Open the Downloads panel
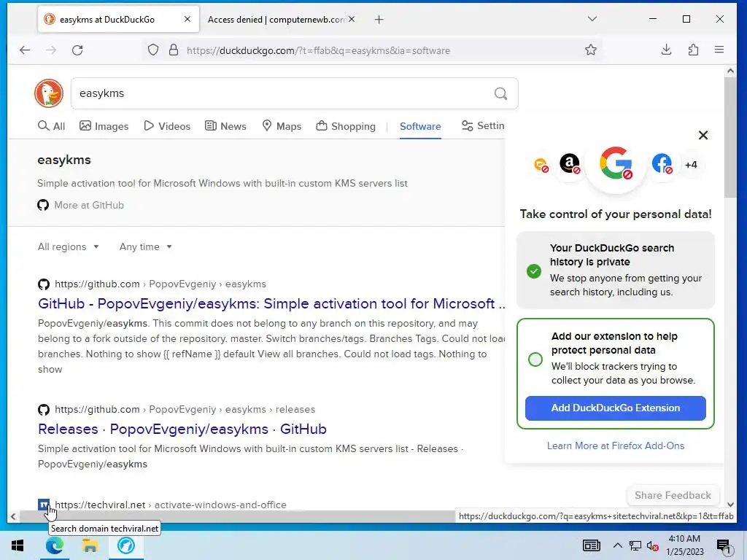Viewport: 747px width, 560px height. click(x=667, y=50)
